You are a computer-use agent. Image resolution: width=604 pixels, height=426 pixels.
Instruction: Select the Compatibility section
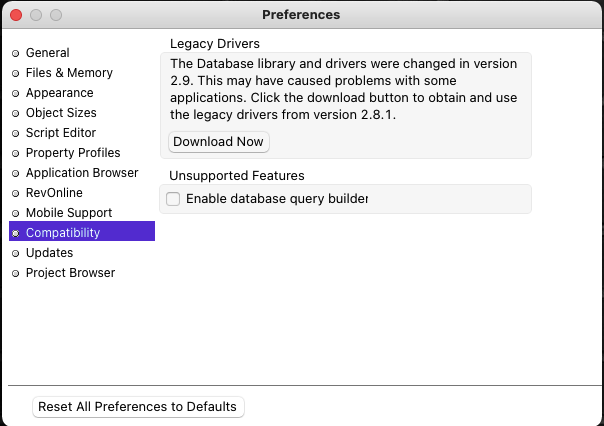tap(63, 233)
